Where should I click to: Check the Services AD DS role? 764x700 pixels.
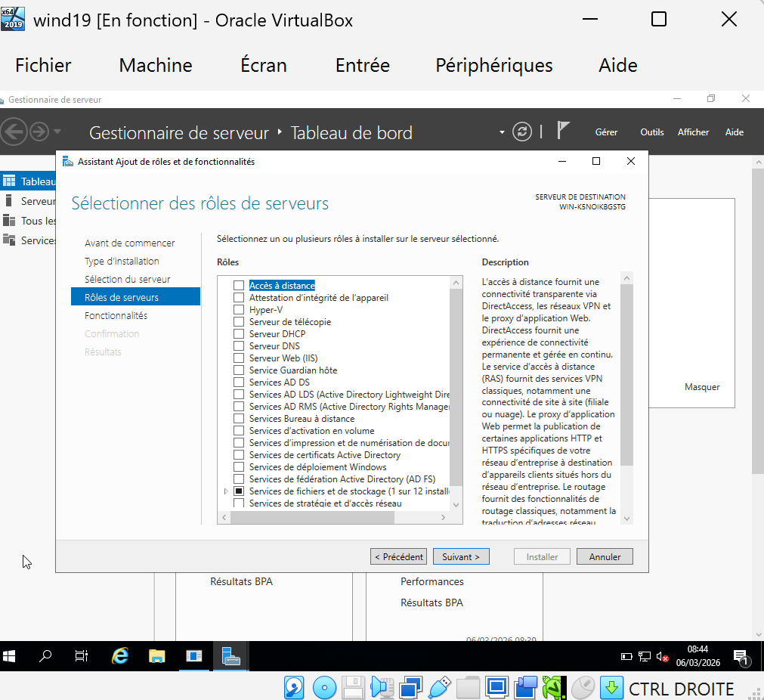tap(239, 383)
